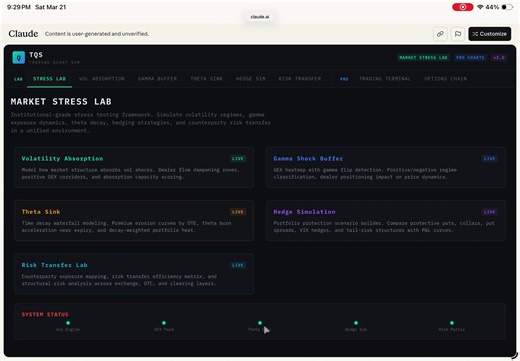Open the Risk Transfer Lab card

pos(134,274)
